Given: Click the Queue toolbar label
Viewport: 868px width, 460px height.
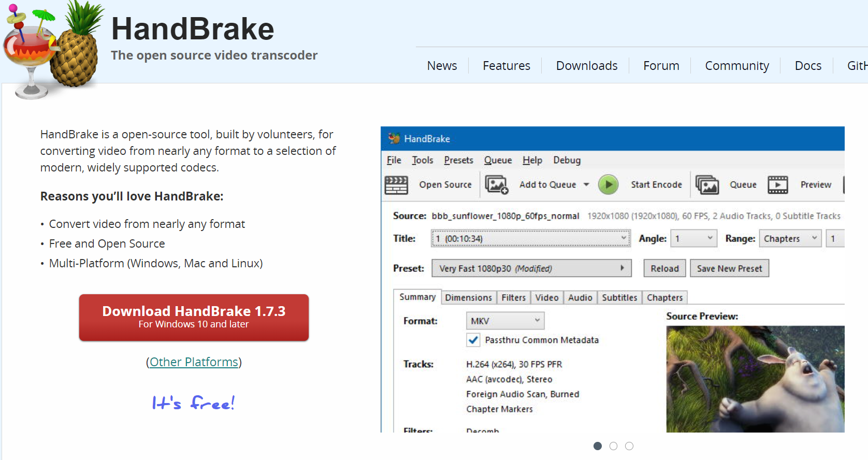Looking at the screenshot, I should (743, 184).
